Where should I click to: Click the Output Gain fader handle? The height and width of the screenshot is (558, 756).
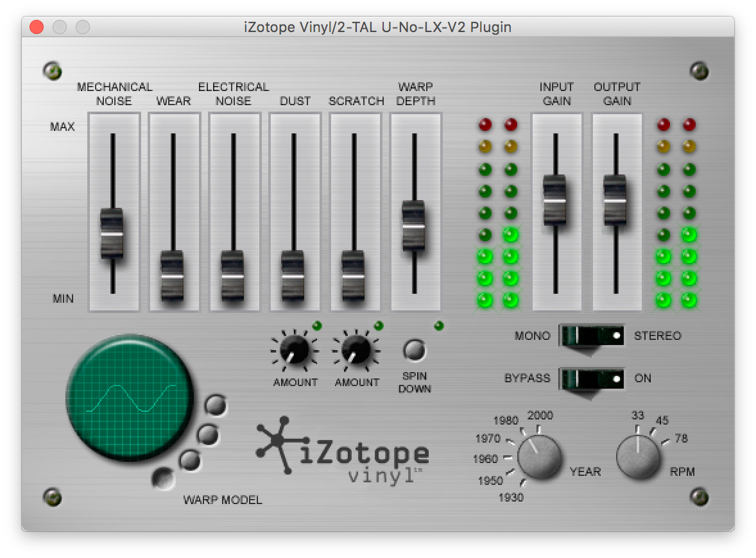click(x=615, y=201)
